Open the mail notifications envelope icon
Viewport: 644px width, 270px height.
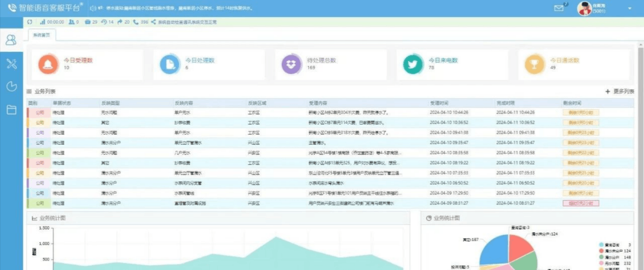click(x=558, y=8)
